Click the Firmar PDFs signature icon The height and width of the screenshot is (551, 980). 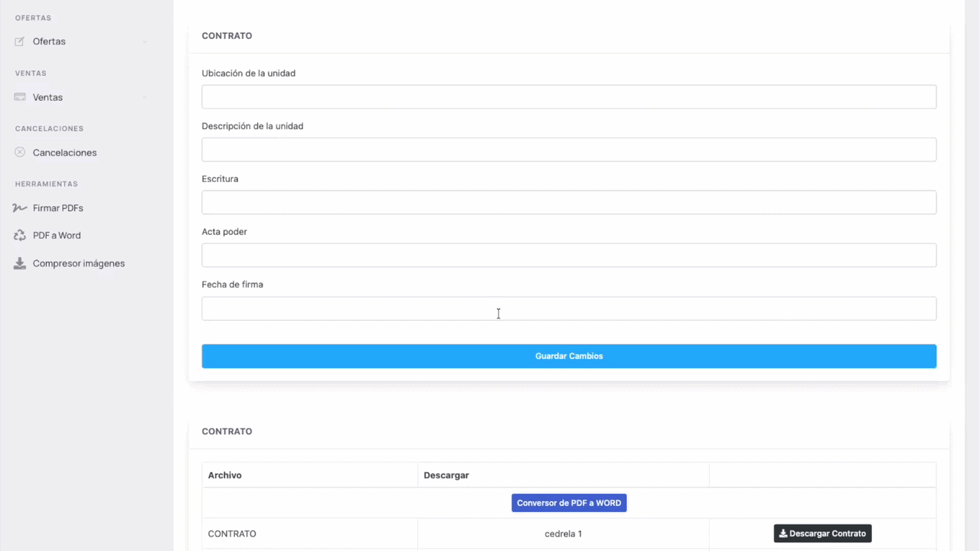coord(20,208)
